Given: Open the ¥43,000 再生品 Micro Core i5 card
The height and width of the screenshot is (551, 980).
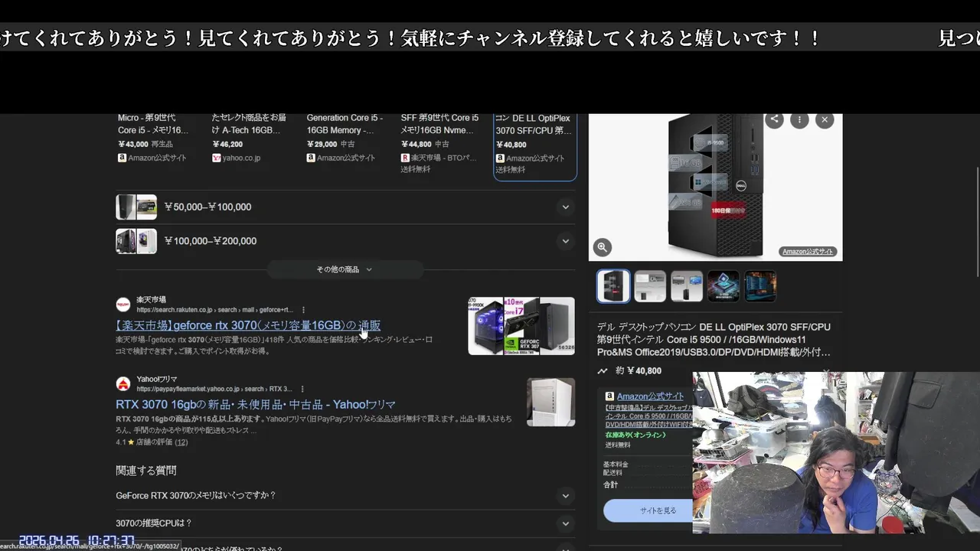Looking at the screenshot, I should [x=157, y=139].
